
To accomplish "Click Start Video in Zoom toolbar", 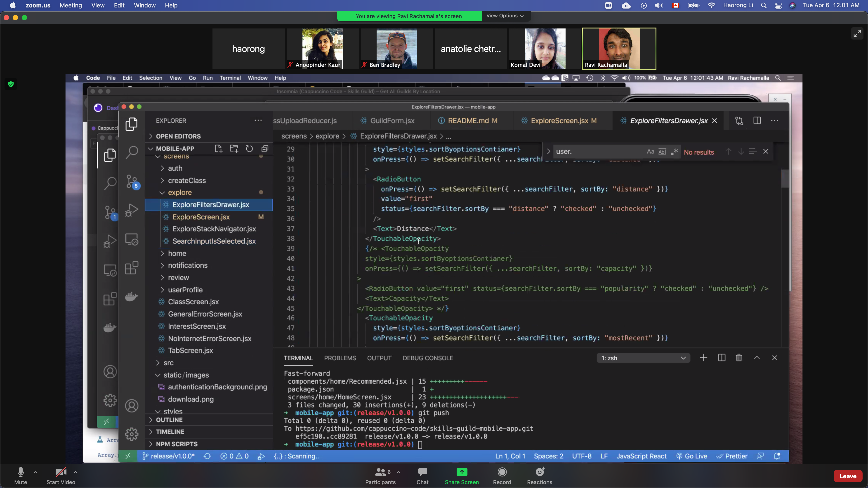I will pos(61,476).
